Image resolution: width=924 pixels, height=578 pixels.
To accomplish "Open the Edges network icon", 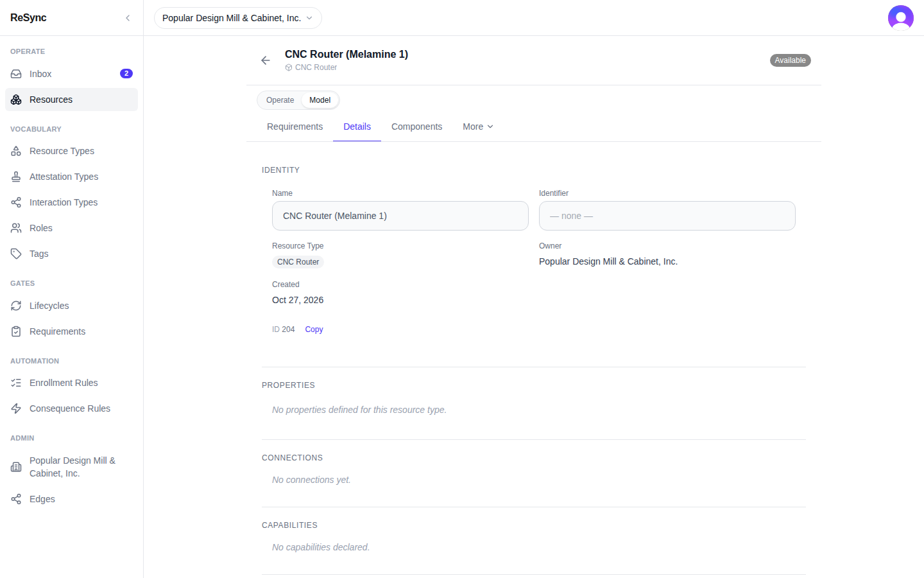I will (16, 499).
